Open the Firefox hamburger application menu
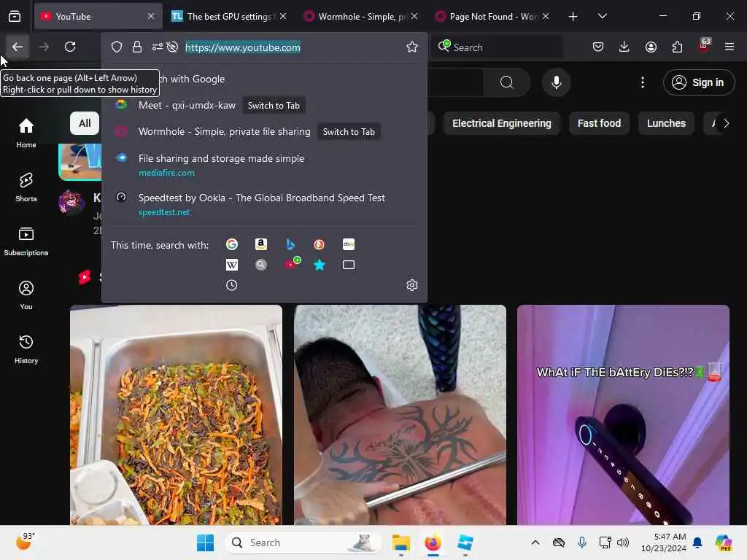747x560 pixels. (729, 47)
